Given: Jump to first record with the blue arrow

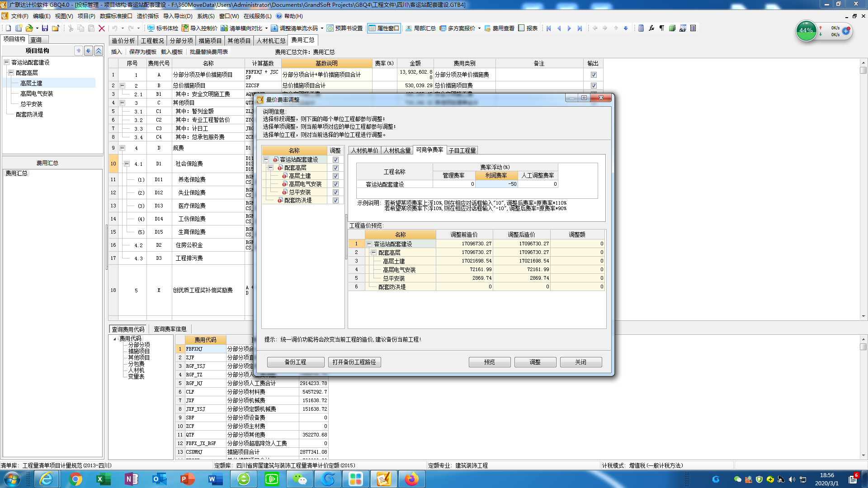Looking at the screenshot, I should (549, 28).
